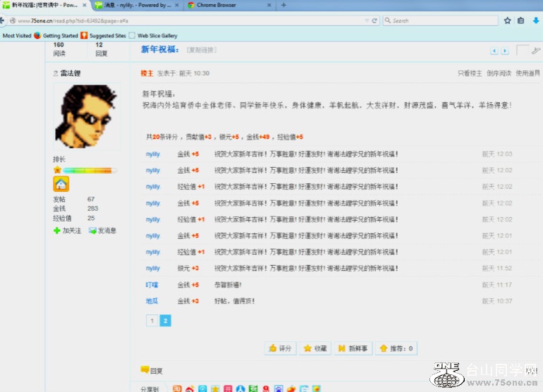Click the 发消息 envelope icon
This screenshot has width=543, height=392.
(x=92, y=231)
